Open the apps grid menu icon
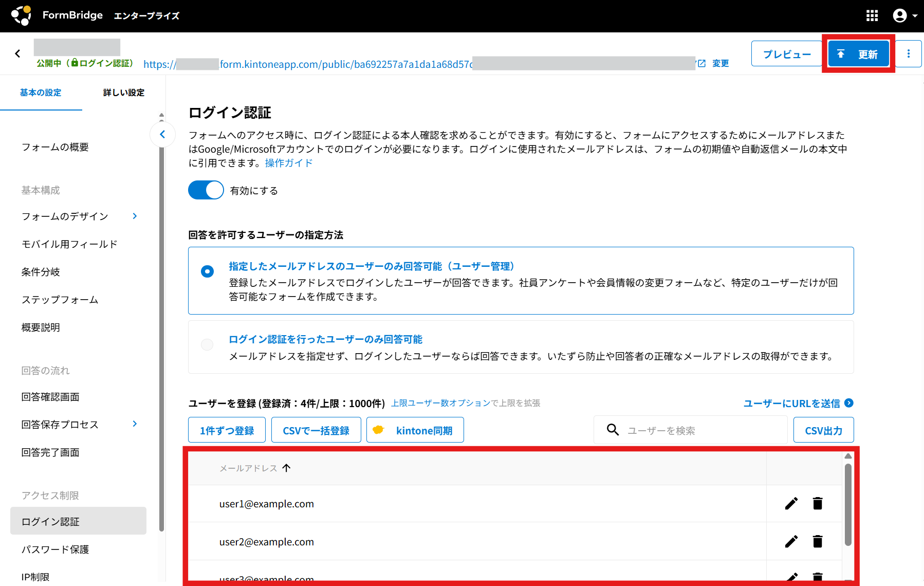Screen dimensions: 924x586 point(872,16)
